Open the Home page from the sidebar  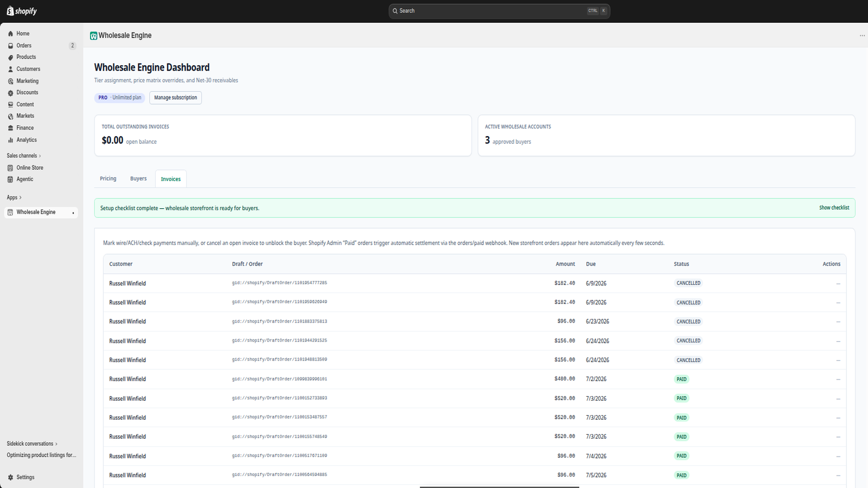(x=23, y=34)
